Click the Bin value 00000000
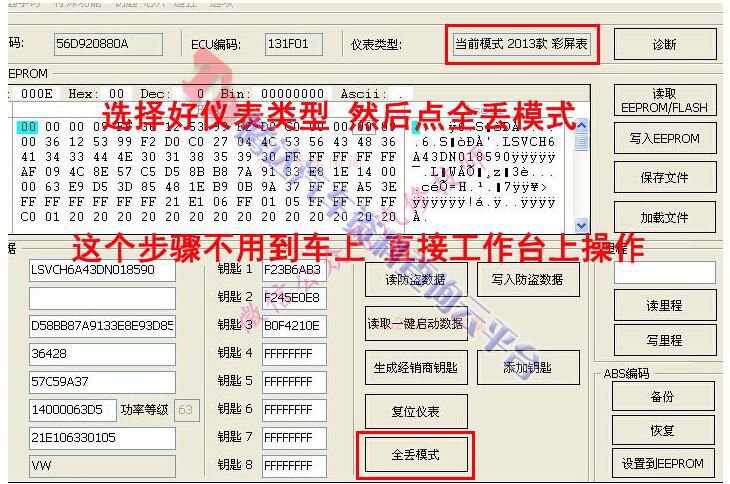The image size is (730, 484). (292, 94)
